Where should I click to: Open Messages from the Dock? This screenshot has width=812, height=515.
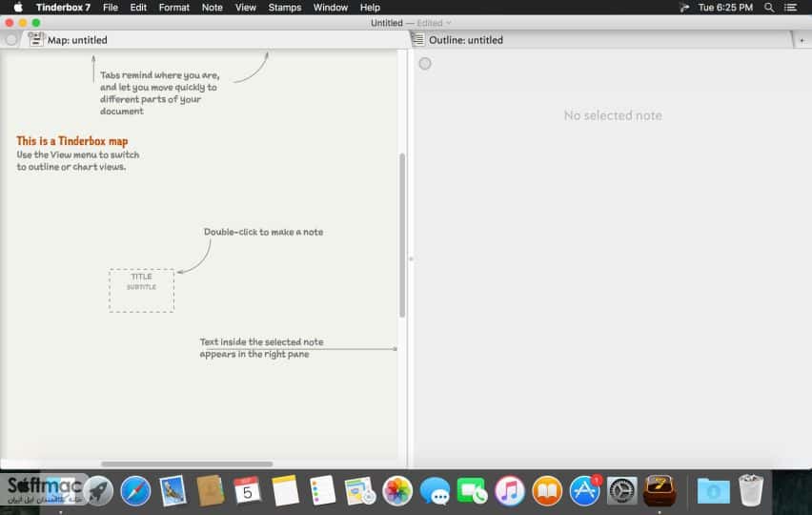[x=435, y=490]
